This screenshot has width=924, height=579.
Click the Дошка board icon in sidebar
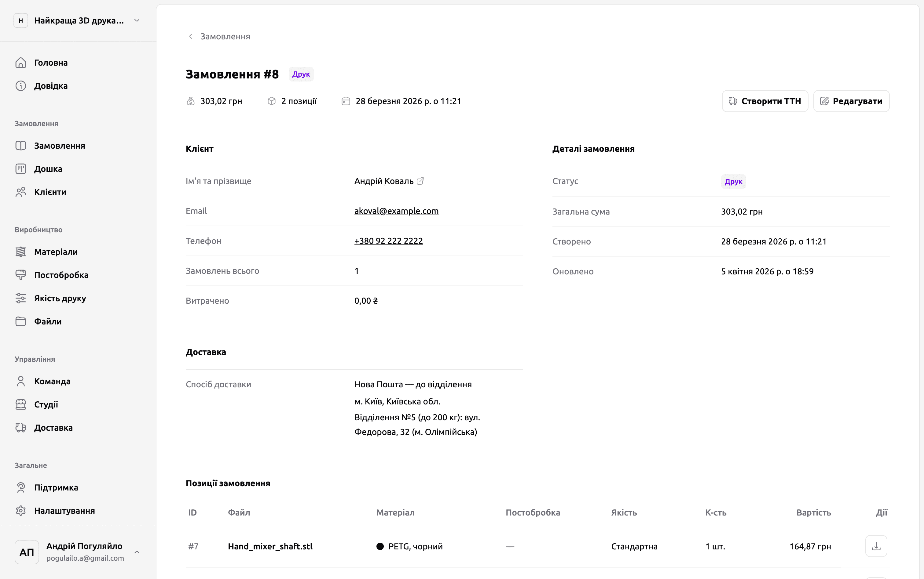(x=21, y=169)
